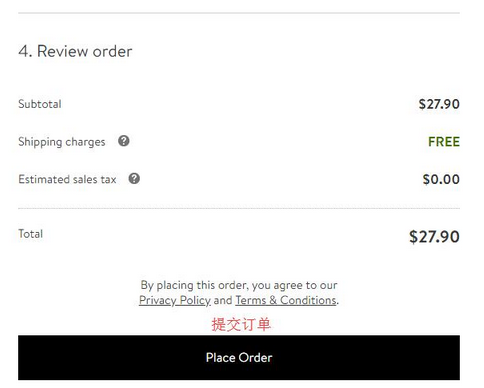This screenshot has height=388, width=484.
Task: Click the divider line above Total
Action: click(x=239, y=209)
